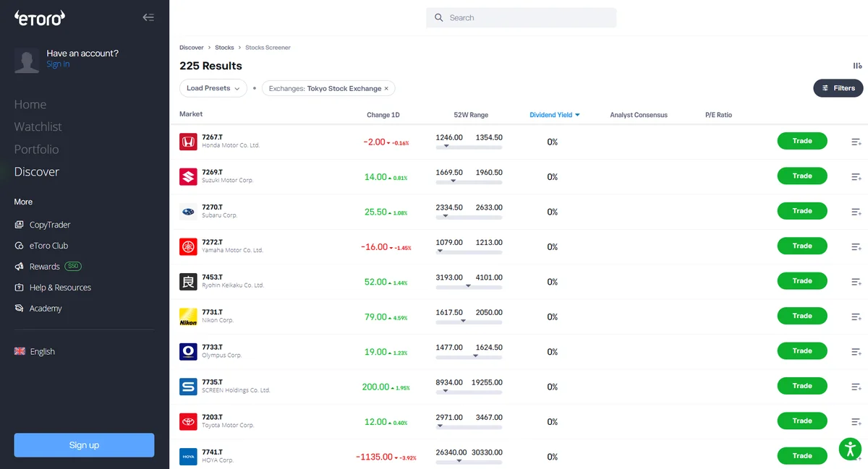Click the Suzuki Motor logo

[x=188, y=176]
